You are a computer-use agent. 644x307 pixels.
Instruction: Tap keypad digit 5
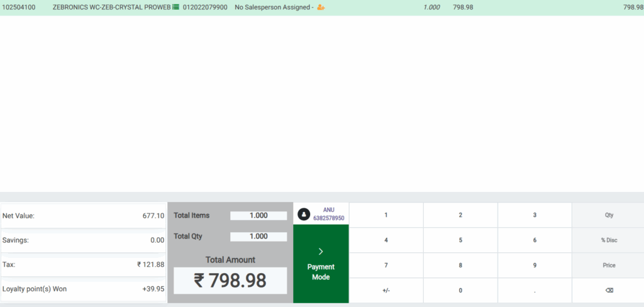[460, 240]
